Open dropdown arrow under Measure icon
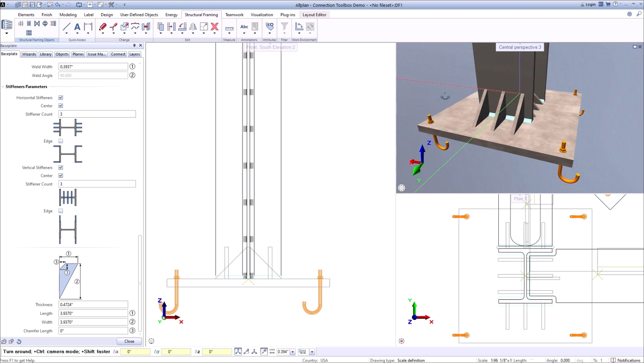Viewport: 644px width, 363px height. (x=229, y=33)
